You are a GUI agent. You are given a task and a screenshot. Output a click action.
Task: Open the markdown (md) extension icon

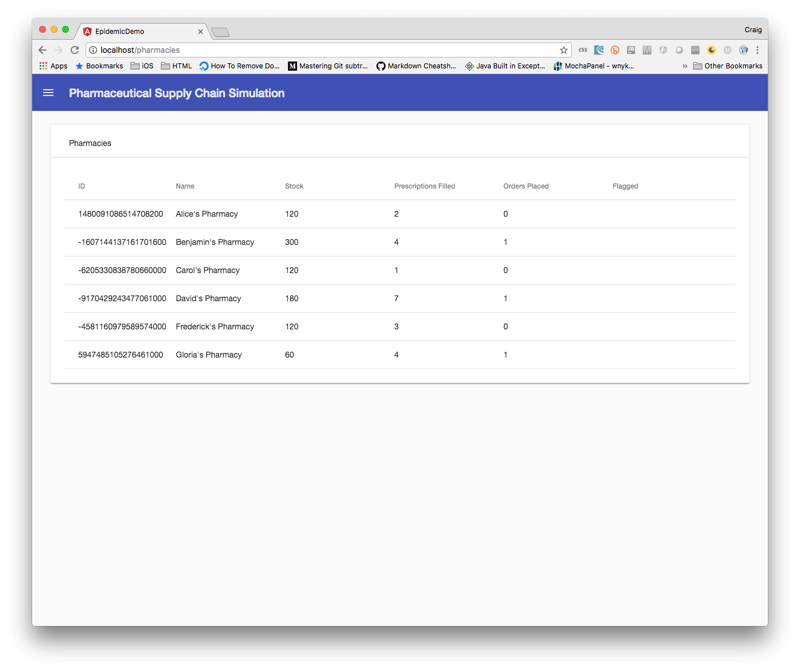695,50
